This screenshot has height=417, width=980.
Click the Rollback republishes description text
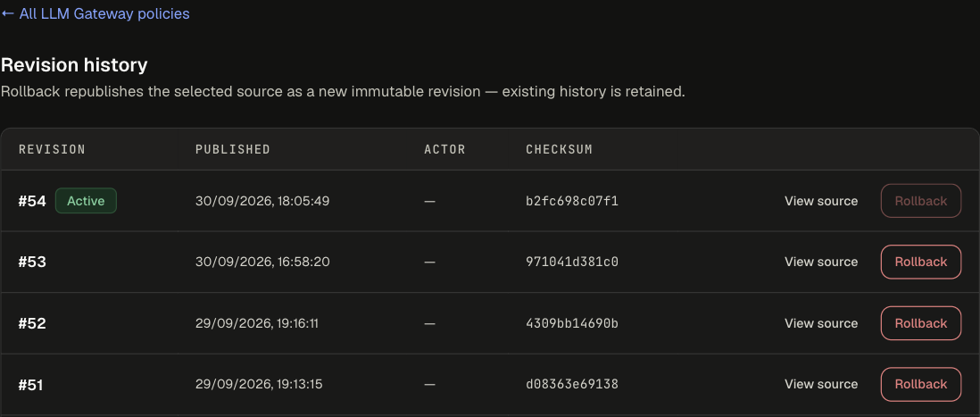pos(343,92)
